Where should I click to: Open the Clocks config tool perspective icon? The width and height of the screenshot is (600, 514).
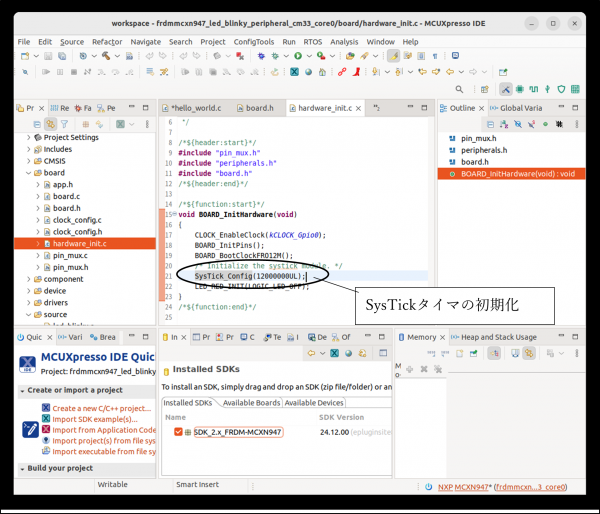[x=533, y=89]
